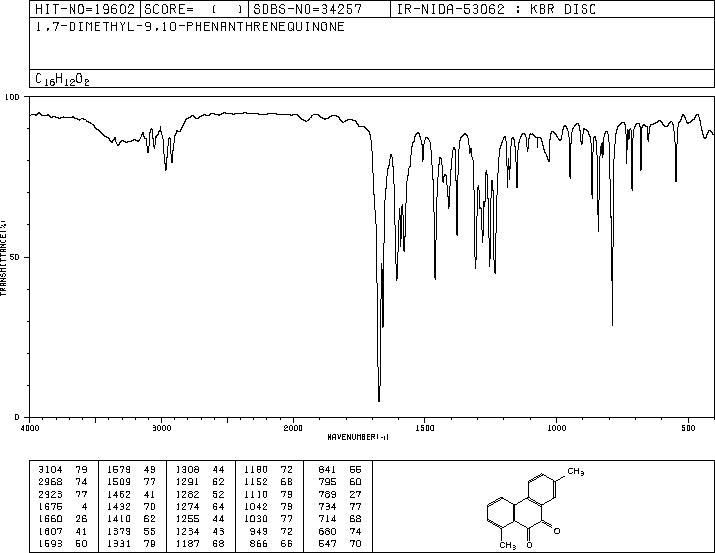Viewport: 715px width, 553px height.
Task: Click peak table value 734
Action: (x=327, y=506)
